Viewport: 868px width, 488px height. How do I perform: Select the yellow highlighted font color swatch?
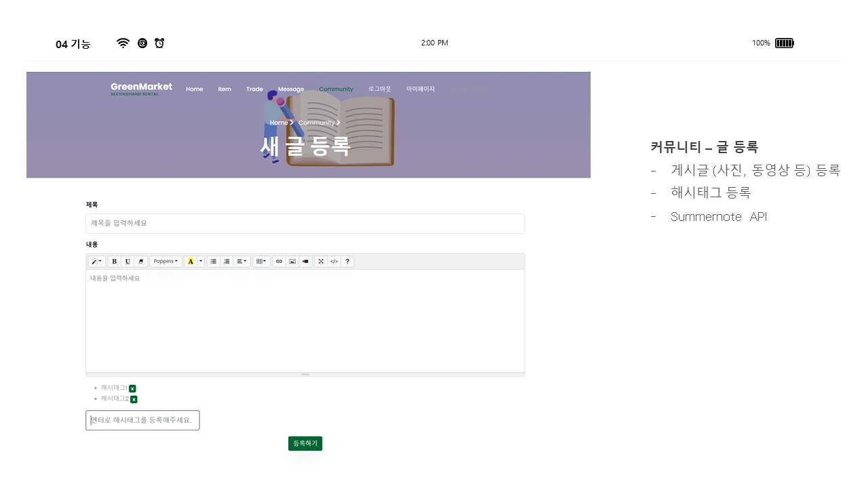[x=191, y=261]
